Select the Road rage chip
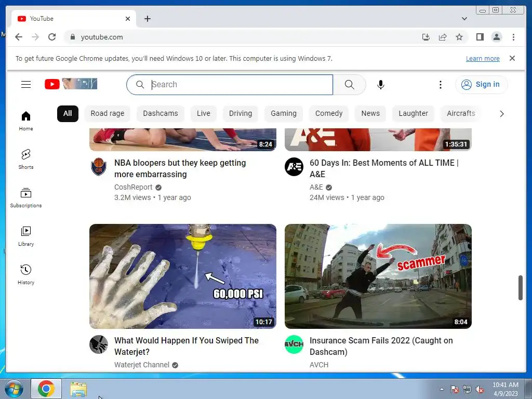Viewport: 532px width, 399px height. tap(107, 113)
